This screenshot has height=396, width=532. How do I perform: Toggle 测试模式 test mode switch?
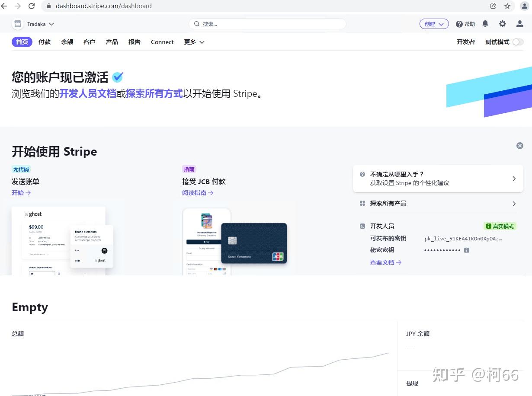coord(518,42)
